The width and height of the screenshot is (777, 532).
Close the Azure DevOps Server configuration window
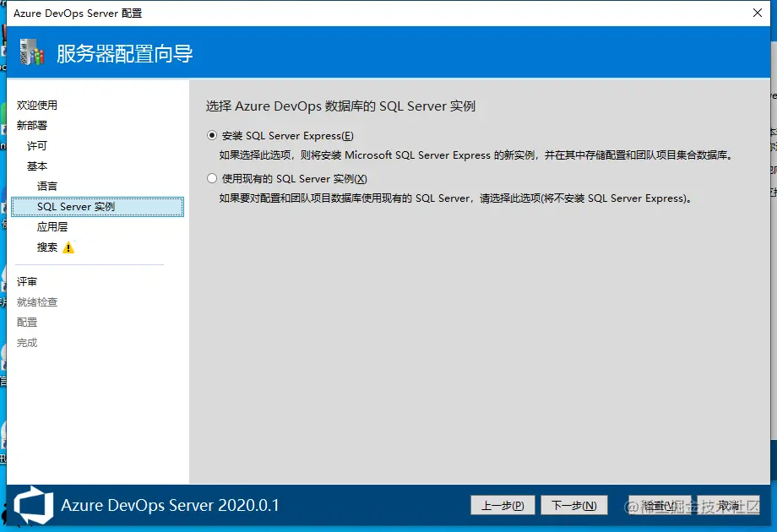tap(758, 13)
